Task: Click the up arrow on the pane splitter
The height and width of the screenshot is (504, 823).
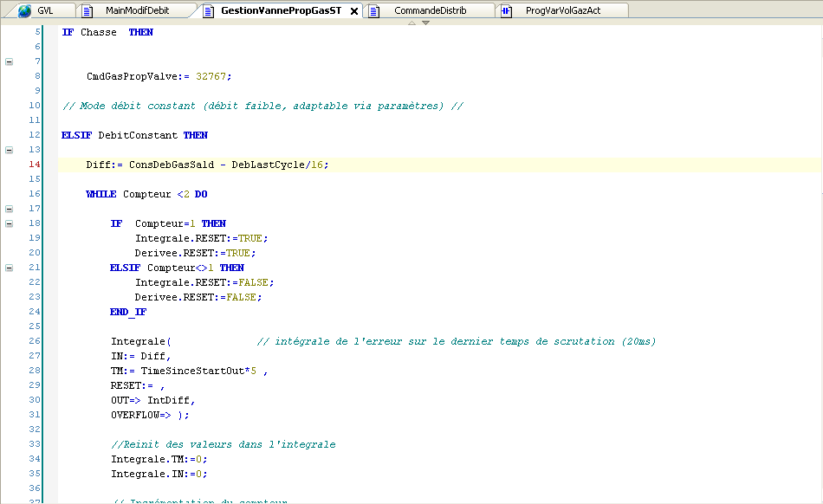Action: [411, 23]
